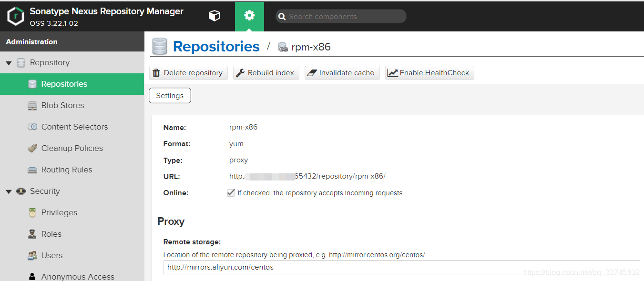Click the large Repositories header database icon

[x=160, y=47]
